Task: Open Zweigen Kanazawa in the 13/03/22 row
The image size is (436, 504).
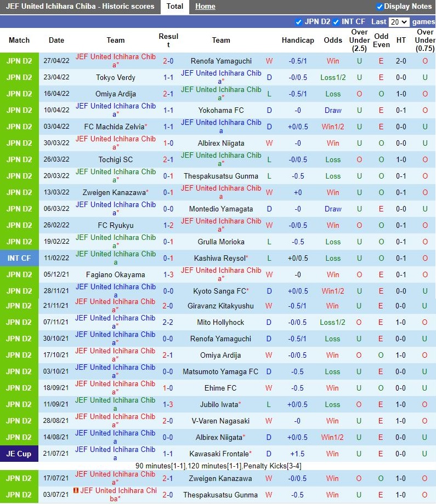Action: coord(114,192)
